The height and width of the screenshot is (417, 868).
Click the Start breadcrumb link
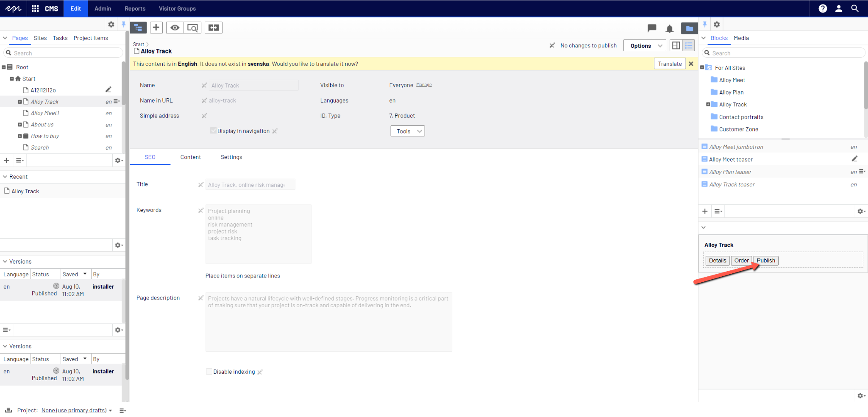click(x=139, y=44)
